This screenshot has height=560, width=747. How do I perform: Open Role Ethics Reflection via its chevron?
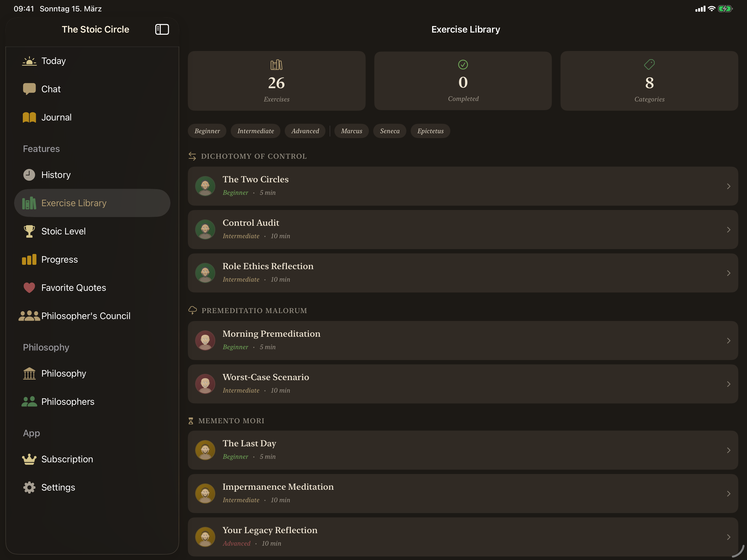pyautogui.click(x=729, y=273)
